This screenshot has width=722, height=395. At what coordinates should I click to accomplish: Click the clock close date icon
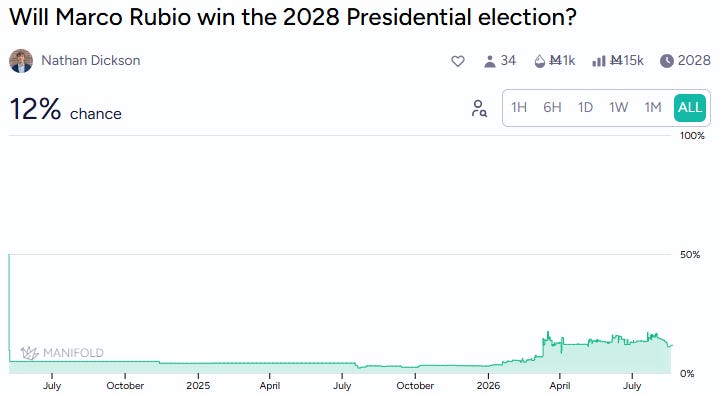[x=666, y=61]
